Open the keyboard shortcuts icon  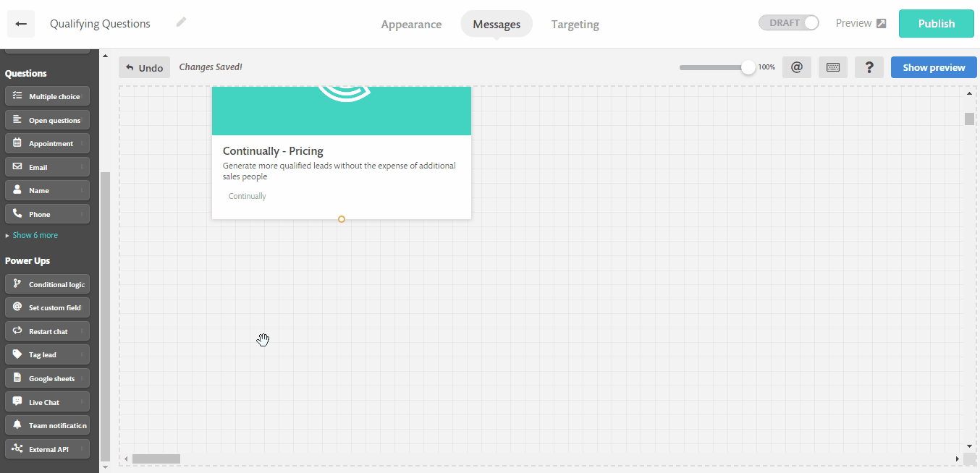tap(832, 67)
